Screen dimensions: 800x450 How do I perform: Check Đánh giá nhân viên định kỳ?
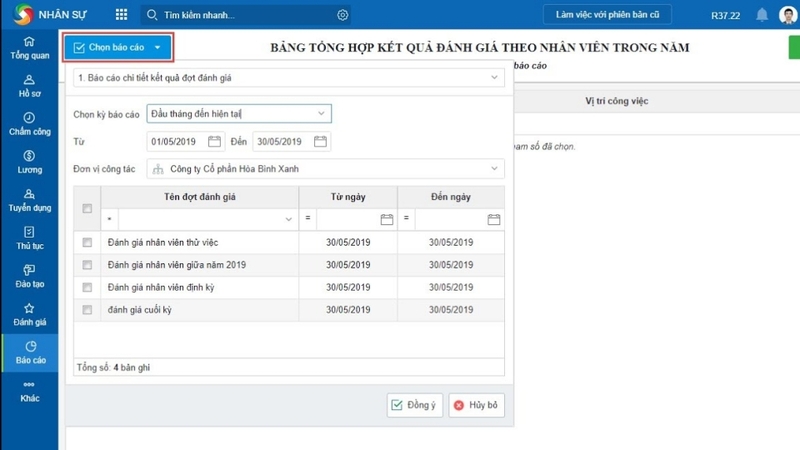87,287
